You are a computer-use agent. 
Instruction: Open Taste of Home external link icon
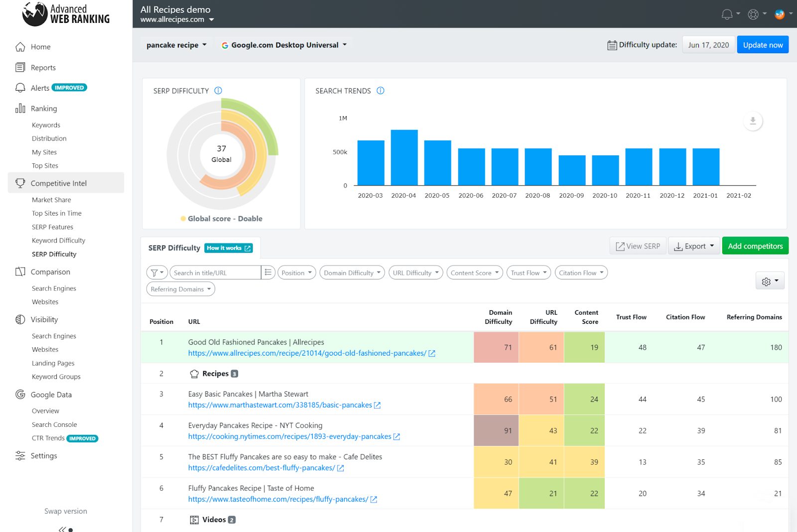click(x=374, y=500)
